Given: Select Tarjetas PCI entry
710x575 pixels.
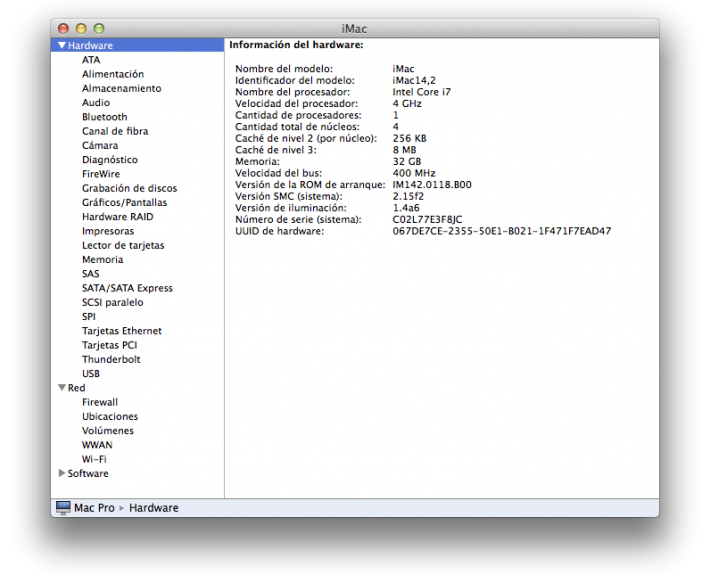Looking at the screenshot, I should coord(110,345).
